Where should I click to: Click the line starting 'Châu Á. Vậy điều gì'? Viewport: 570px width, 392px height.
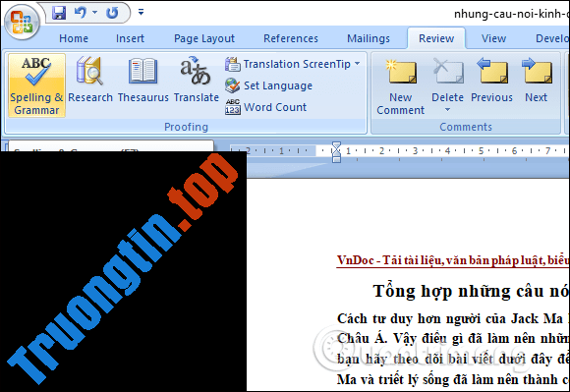pos(453,339)
